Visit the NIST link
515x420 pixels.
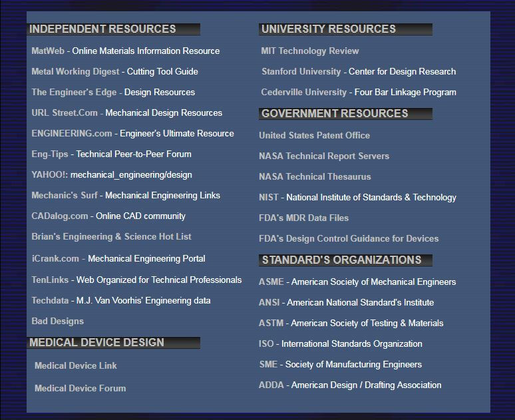(269, 198)
